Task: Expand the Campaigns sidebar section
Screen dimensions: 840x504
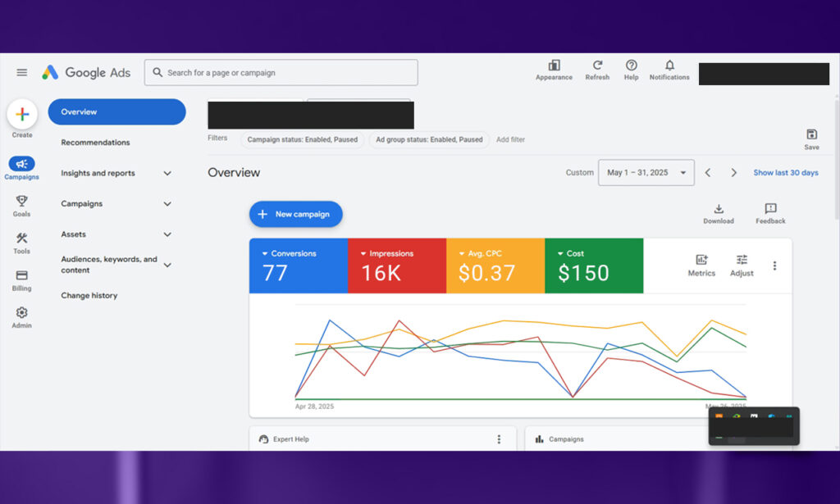Action: tap(116, 204)
